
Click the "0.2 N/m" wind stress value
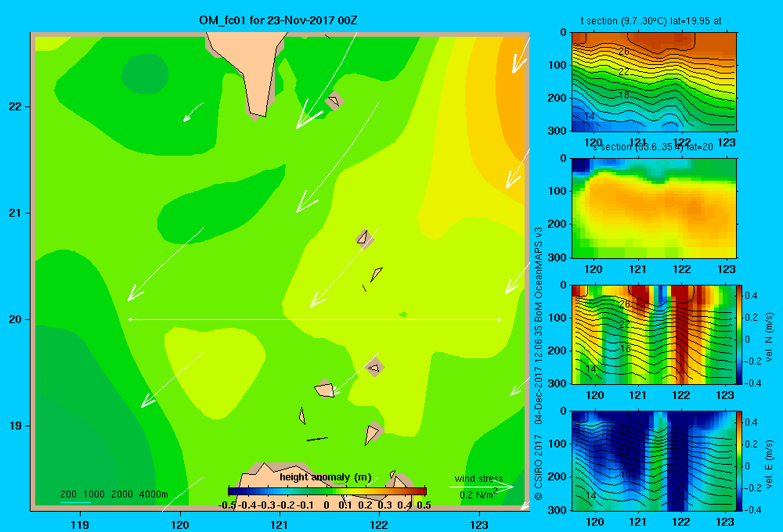pyautogui.click(x=478, y=494)
